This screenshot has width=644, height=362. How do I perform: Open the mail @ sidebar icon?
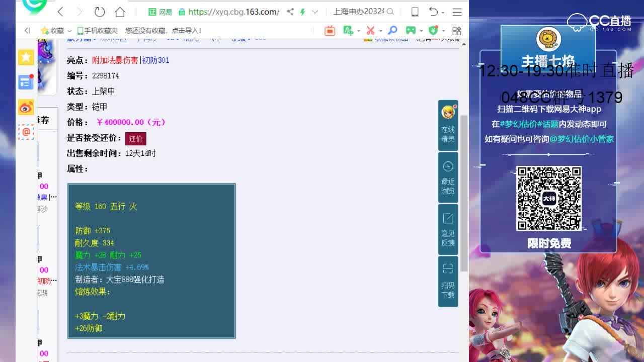pos(26,132)
